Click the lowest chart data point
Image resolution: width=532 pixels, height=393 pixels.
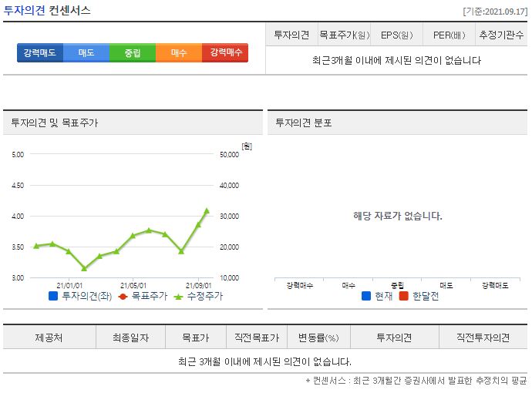pos(84,269)
